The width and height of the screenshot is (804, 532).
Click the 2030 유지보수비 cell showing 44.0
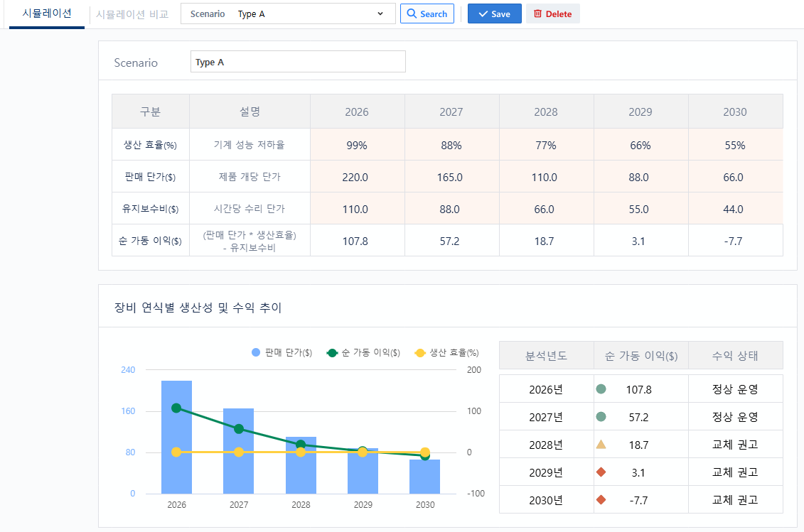pos(735,209)
